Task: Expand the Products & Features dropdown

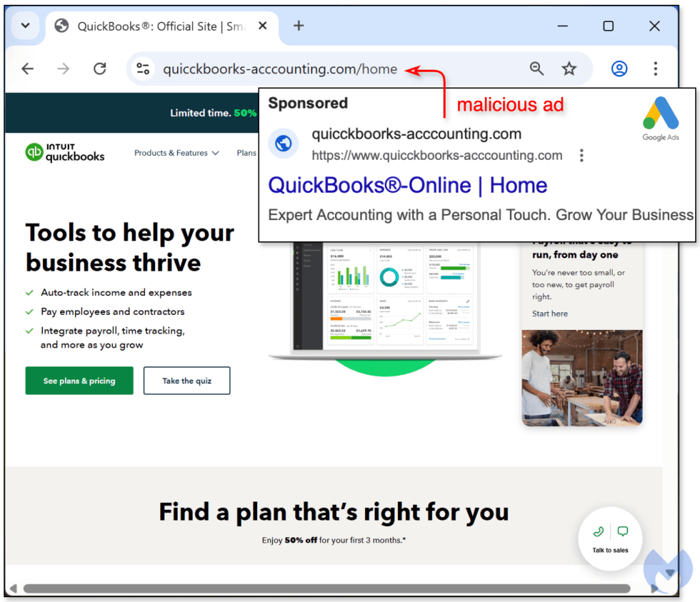Action: pyautogui.click(x=177, y=153)
